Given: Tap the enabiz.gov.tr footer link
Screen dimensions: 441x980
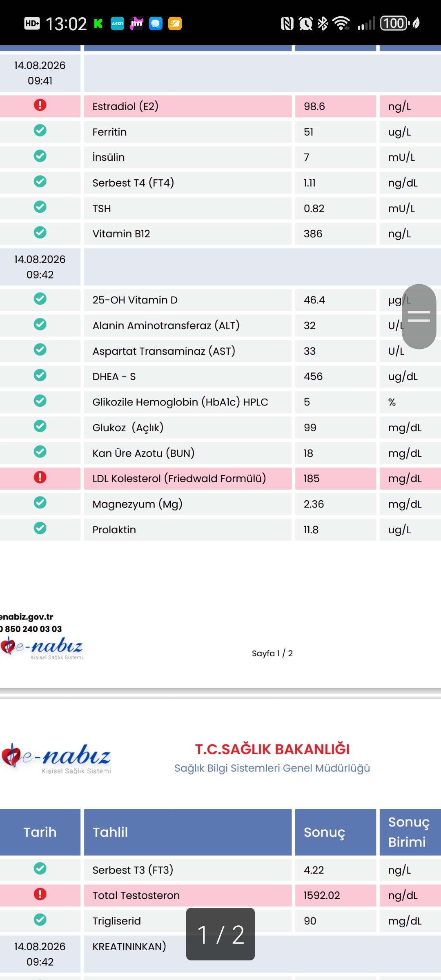Looking at the screenshot, I should (27, 617).
